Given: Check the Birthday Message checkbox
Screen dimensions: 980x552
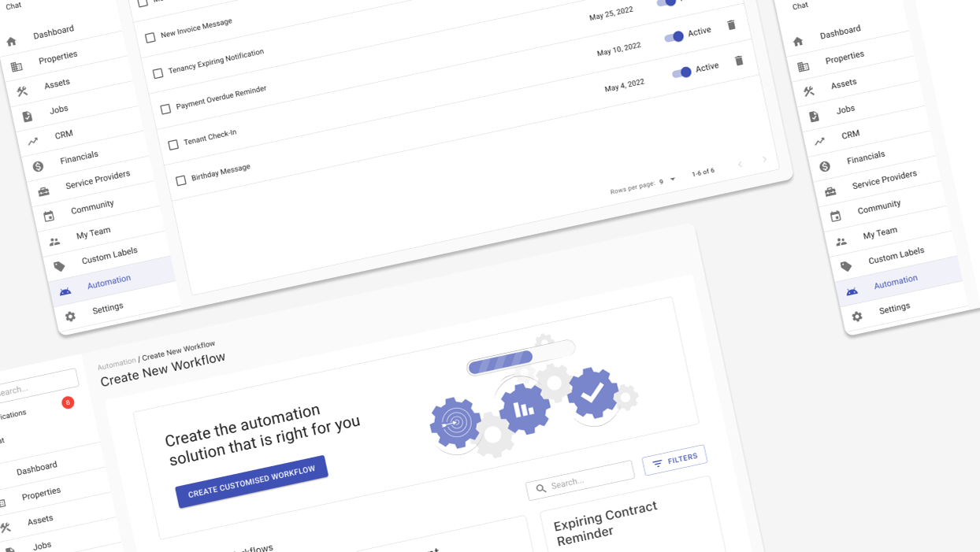Looking at the screenshot, I should (x=180, y=180).
